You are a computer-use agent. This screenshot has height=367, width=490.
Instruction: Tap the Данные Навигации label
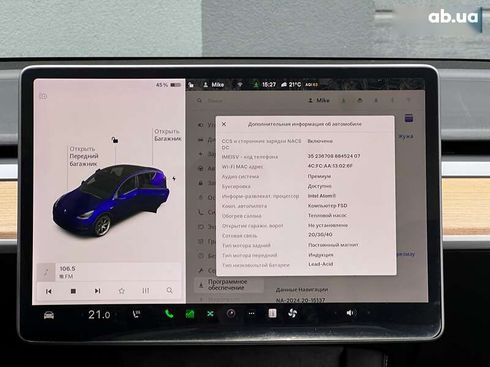(x=302, y=290)
